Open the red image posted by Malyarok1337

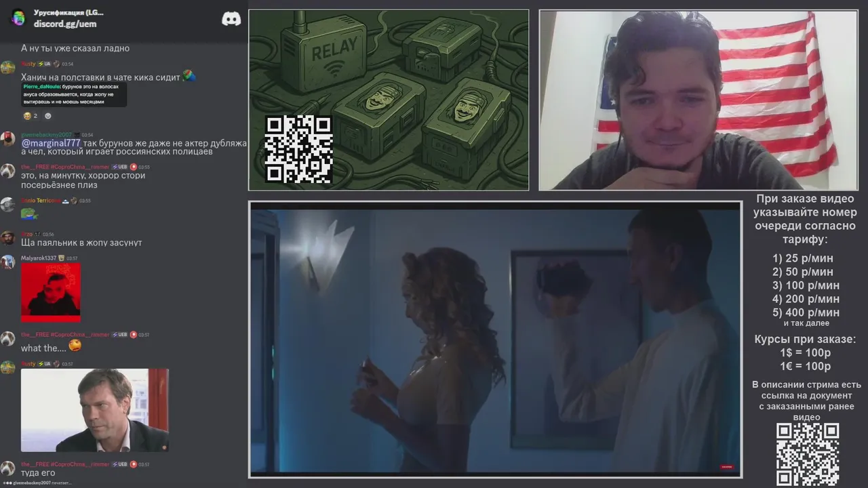coord(50,291)
